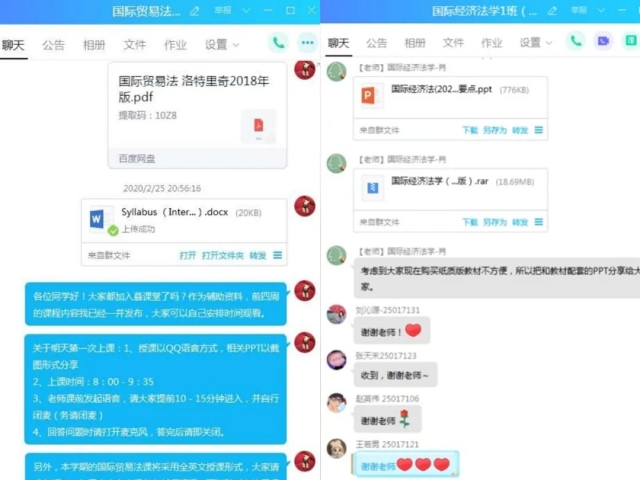The width and height of the screenshot is (640, 480).
Task: Open the 国际贸易法 pdf Baidu netdisk card
Action: [197, 115]
